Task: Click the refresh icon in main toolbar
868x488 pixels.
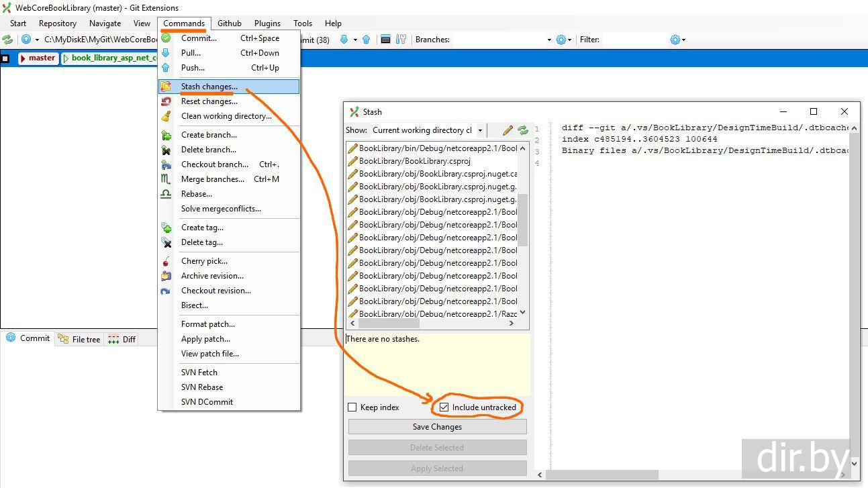Action: coord(7,40)
